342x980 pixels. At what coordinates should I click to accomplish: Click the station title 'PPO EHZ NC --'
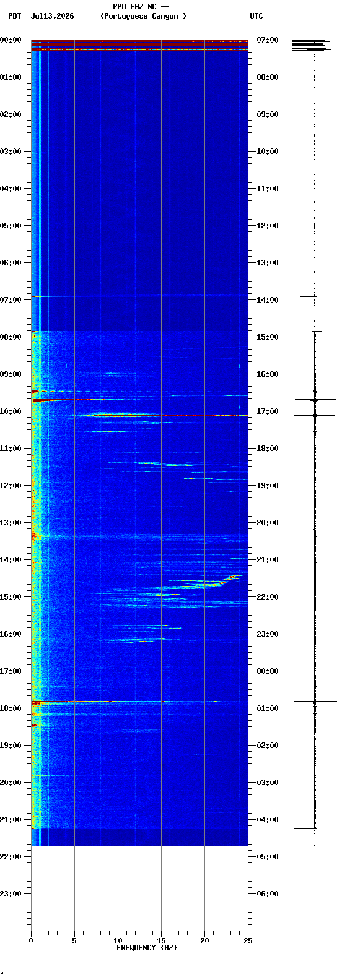(141, 7)
